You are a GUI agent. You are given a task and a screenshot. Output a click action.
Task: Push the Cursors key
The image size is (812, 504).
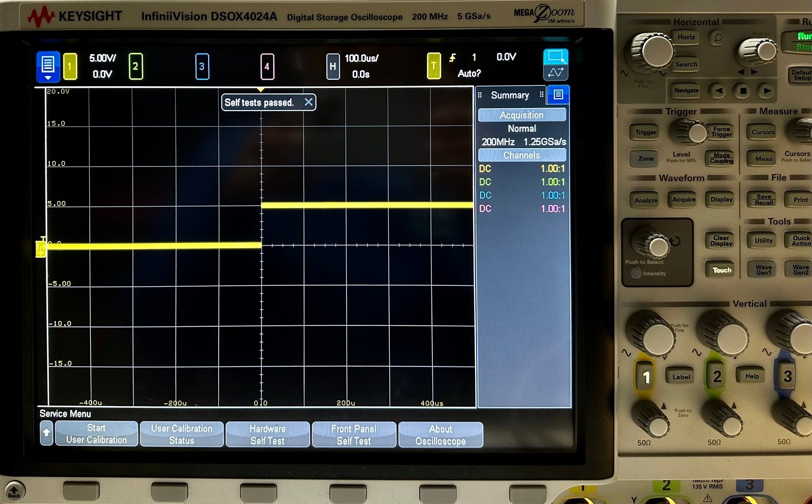point(763,132)
